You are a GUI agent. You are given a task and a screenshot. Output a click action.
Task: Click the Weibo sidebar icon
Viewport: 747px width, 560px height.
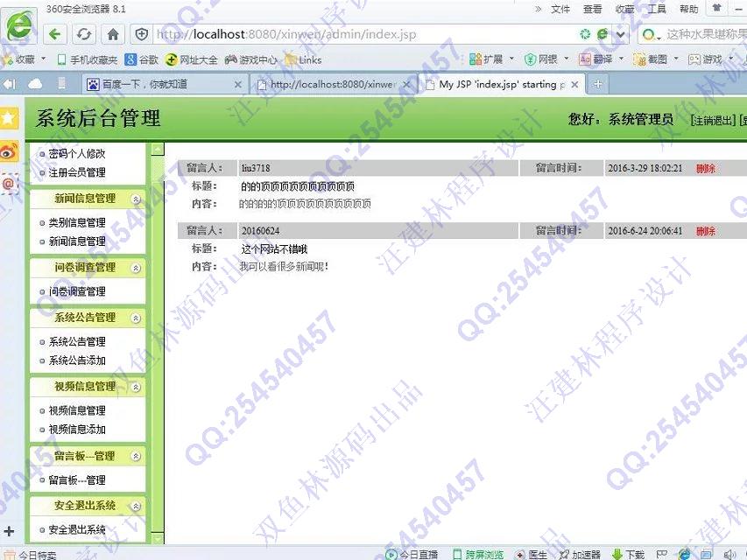pos(9,151)
